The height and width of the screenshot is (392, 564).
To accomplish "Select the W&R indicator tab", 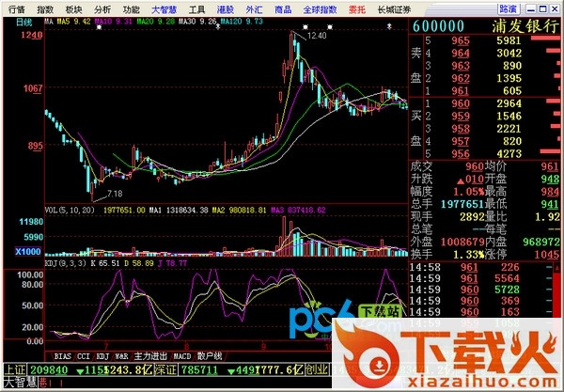I will pos(121,356).
